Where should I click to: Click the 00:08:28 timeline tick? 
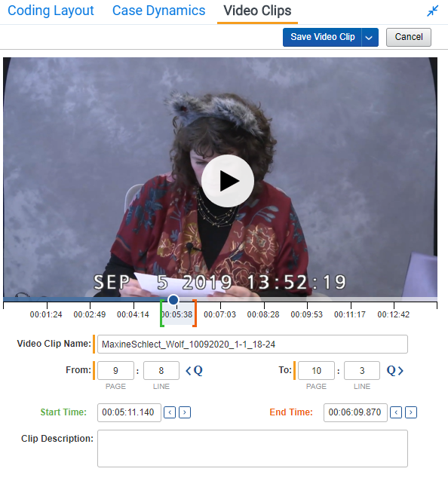click(x=263, y=314)
